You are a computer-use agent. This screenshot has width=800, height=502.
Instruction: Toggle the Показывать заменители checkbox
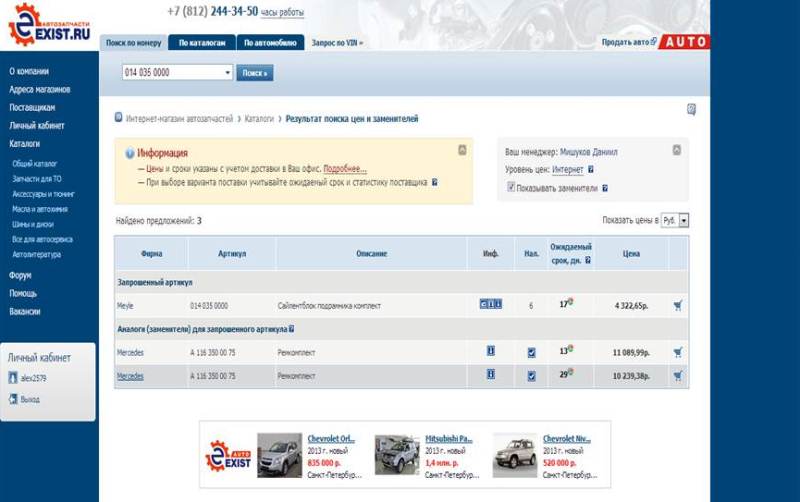pyautogui.click(x=511, y=187)
